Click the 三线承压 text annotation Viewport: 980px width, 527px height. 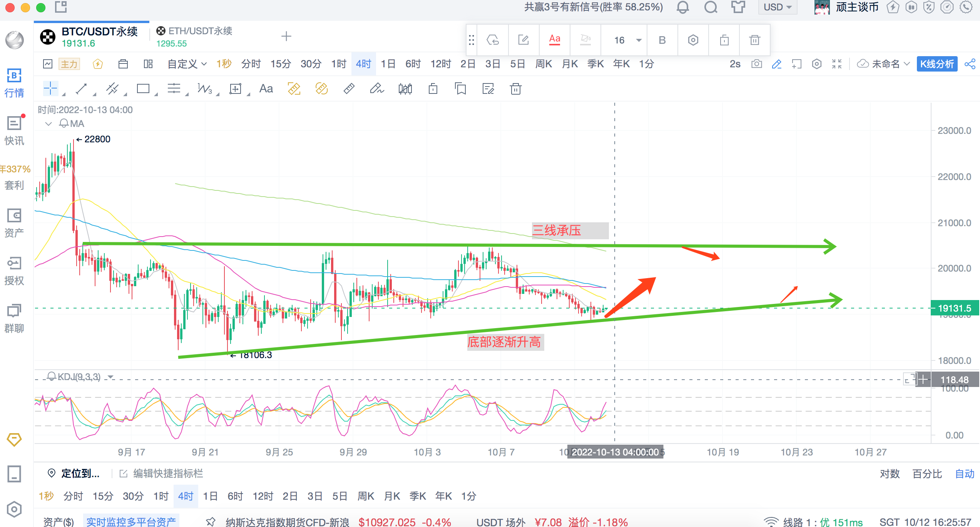557,230
